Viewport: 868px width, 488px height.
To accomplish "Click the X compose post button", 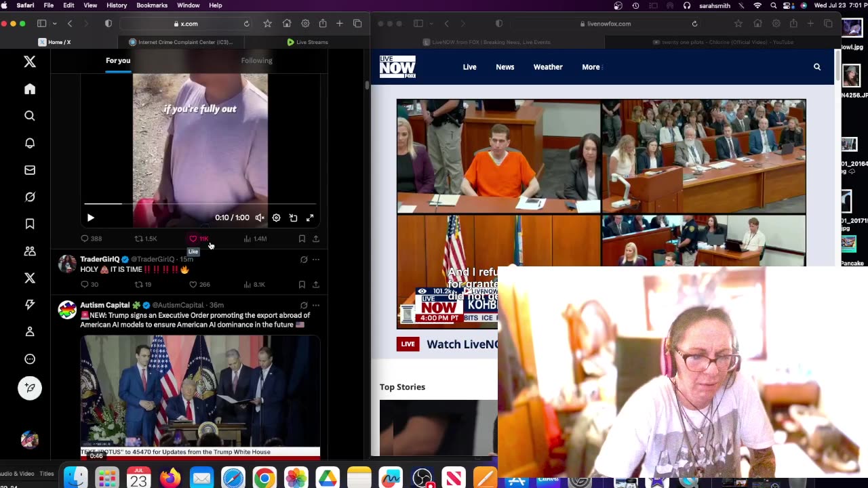I will (x=30, y=388).
